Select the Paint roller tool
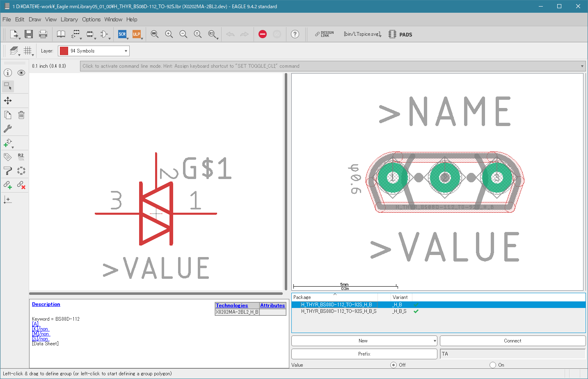Screen dimensions: 588x379 pyautogui.click(x=8, y=170)
